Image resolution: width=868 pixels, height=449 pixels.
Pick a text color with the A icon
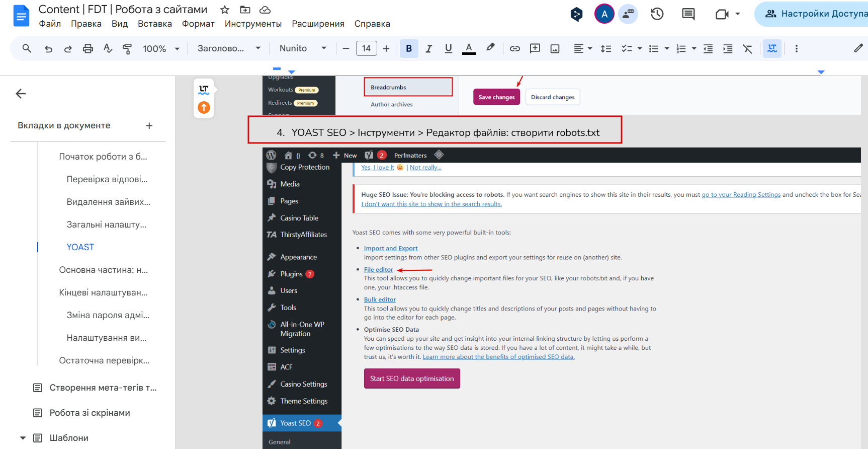tap(469, 49)
